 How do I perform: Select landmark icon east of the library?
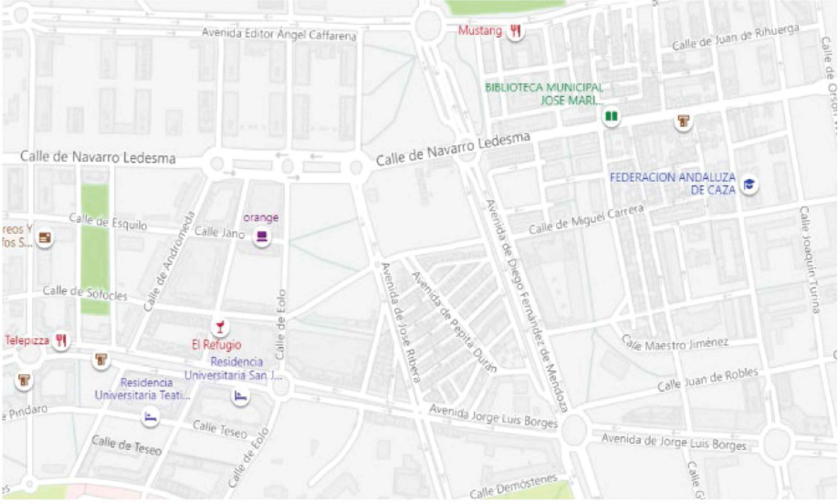click(x=684, y=121)
